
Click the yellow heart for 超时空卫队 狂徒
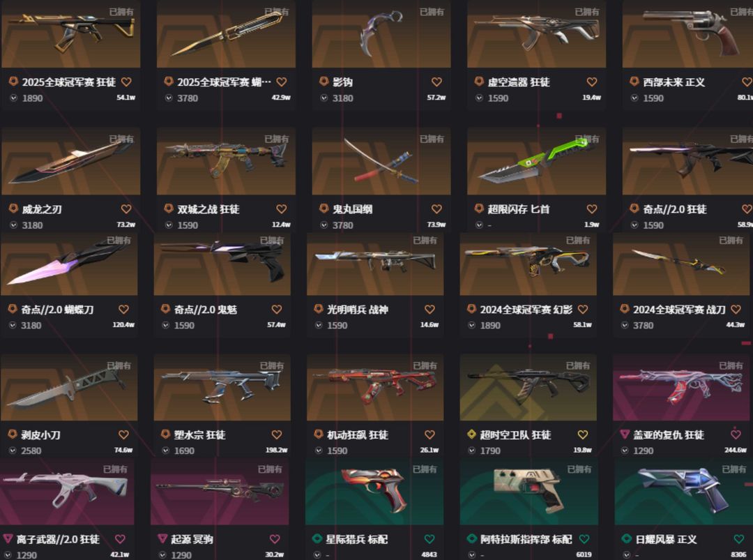point(582,434)
